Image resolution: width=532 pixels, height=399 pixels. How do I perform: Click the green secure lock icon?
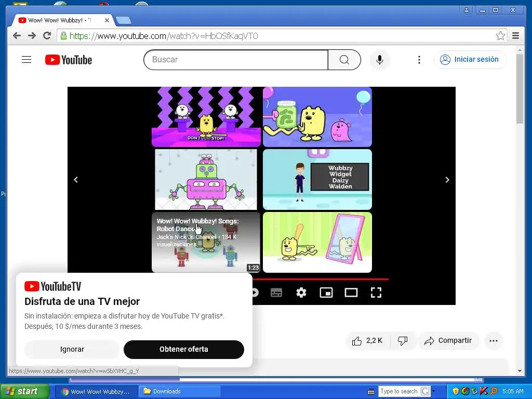63,36
